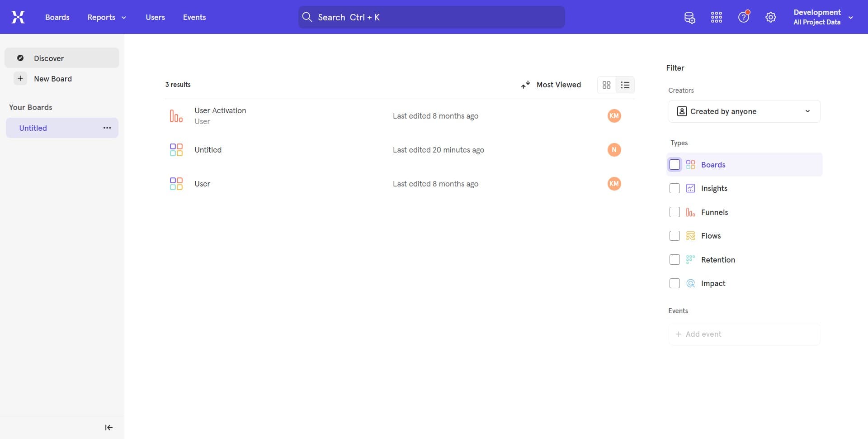The image size is (868, 439).
Task: Open the help menu with notification dot
Action: pyautogui.click(x=744, y=17)
